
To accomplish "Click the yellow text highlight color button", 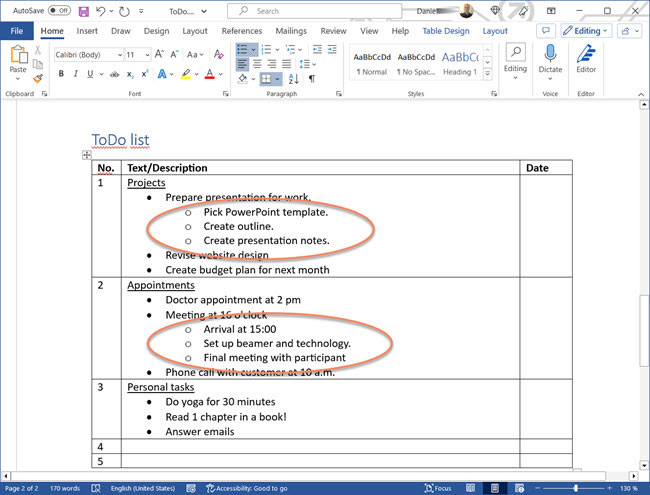I will [185, 74].
